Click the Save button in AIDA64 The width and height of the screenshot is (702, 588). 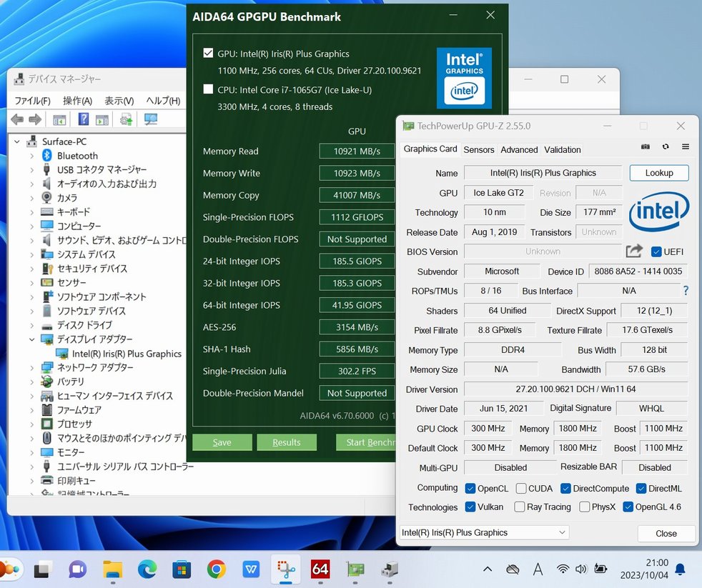(x=222, y=442)
